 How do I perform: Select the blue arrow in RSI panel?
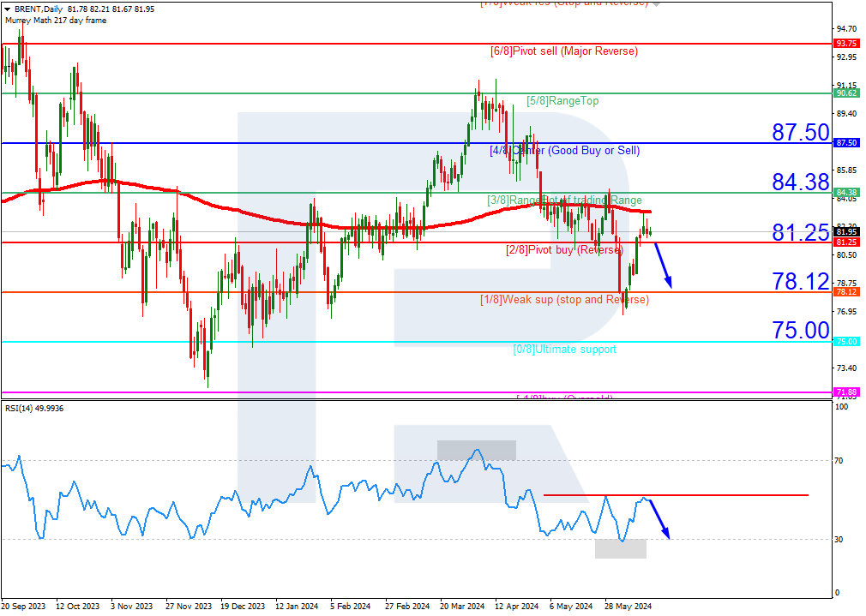(659, 519)
